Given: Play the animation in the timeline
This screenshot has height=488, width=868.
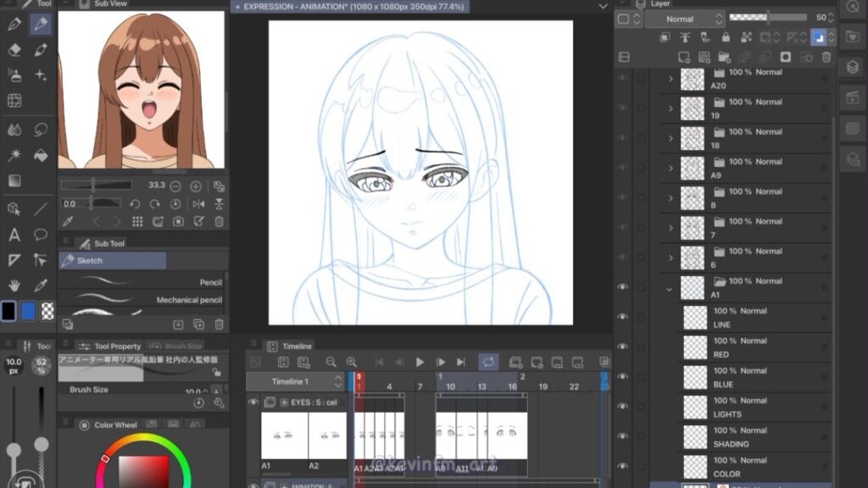Looking at the screenshot, I should point(420,362).
